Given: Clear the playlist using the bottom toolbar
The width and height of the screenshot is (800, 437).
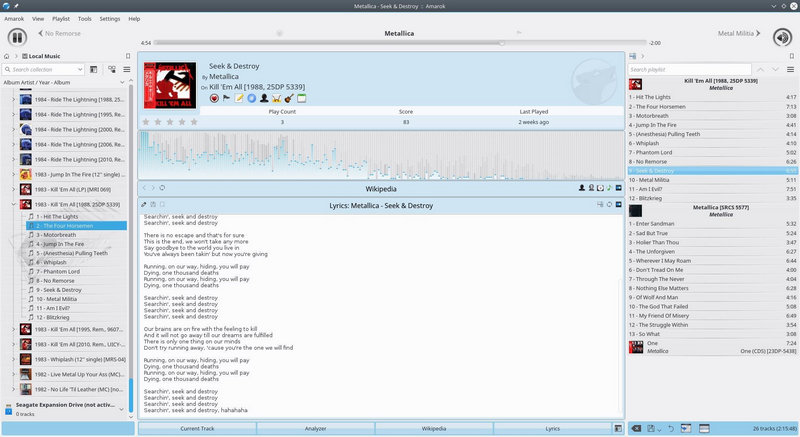Looking at the screenshot, I should pyautogui.click(x=636, y=428).
